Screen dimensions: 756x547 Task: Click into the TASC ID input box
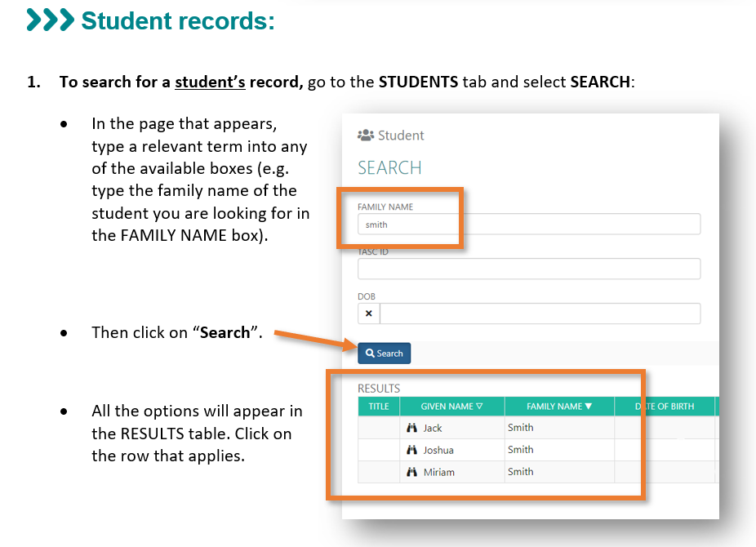point(529,269)
